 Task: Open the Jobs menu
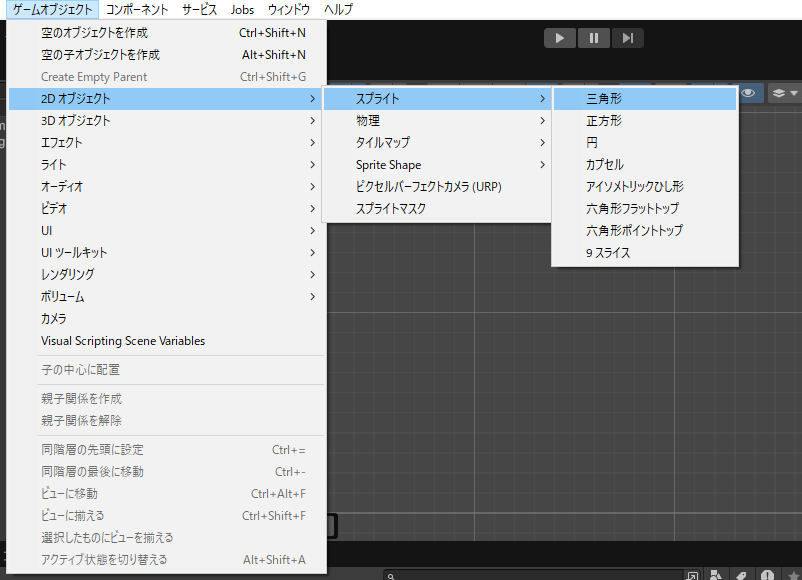tap(242, 9)
